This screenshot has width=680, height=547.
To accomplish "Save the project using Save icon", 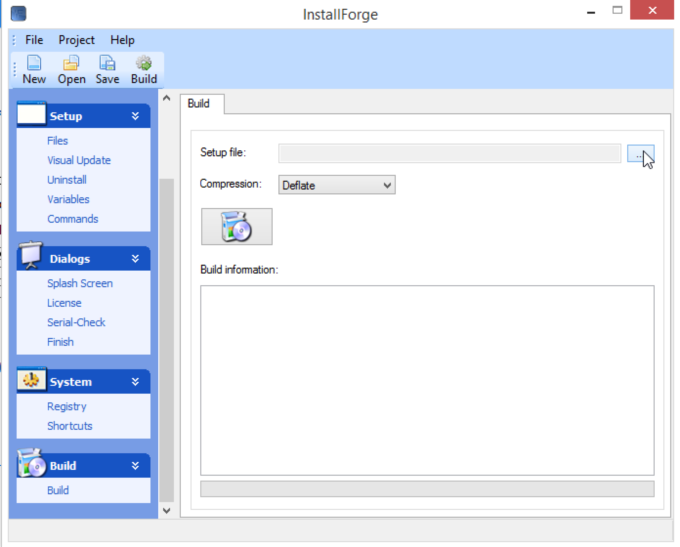I will 107,70.
